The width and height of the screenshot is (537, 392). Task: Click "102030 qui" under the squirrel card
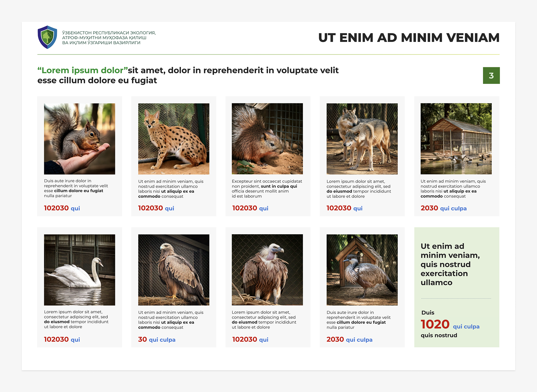[62, 208]
